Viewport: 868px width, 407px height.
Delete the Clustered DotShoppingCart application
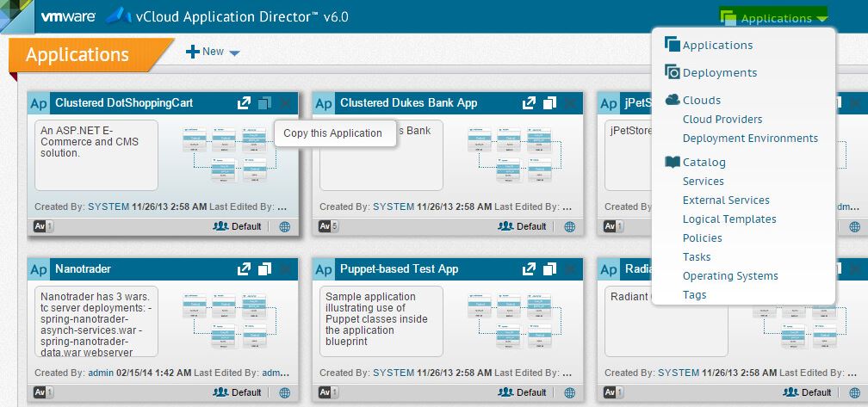(286, 103)
